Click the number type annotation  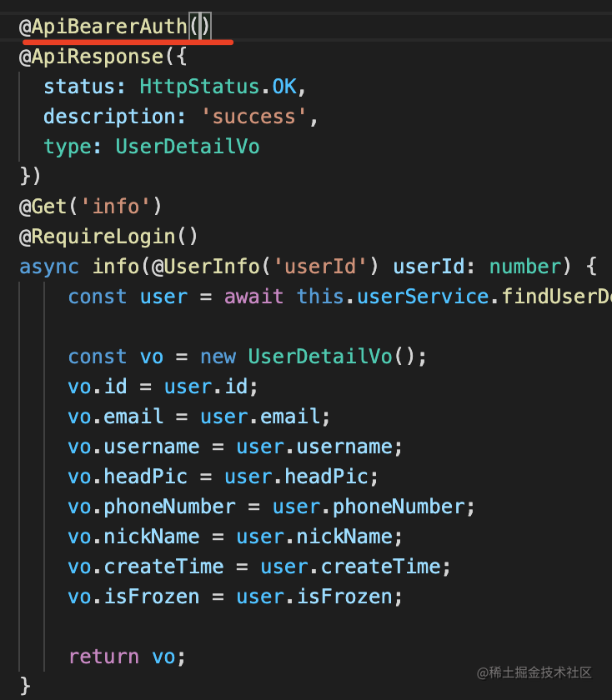(525, 267)
